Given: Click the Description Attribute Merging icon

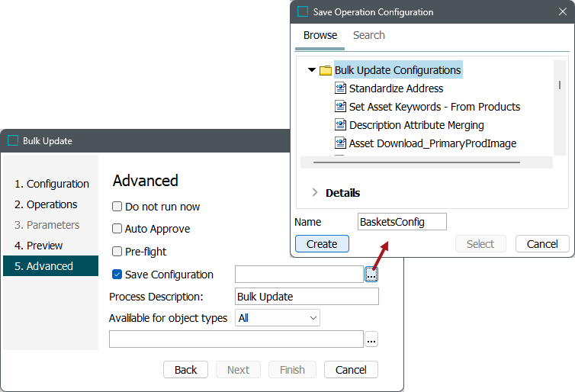Looking at the screenshot, I should (x=340, y=125).
